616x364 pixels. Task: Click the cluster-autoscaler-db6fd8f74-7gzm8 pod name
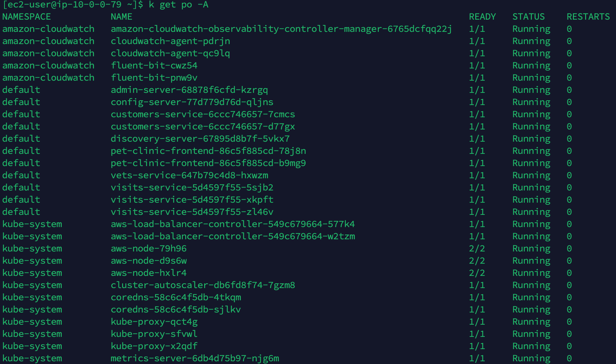pos(203,285)
